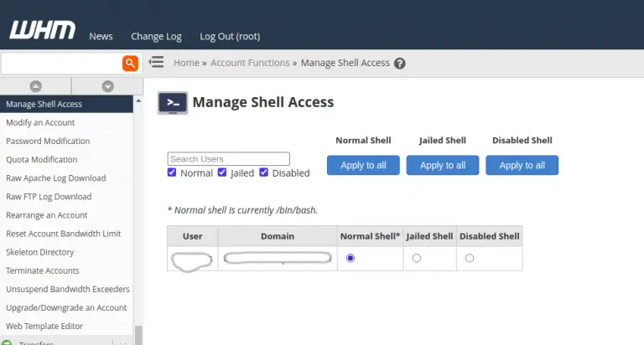Open the News menu item
644x345 pixels.
(101, 36)
